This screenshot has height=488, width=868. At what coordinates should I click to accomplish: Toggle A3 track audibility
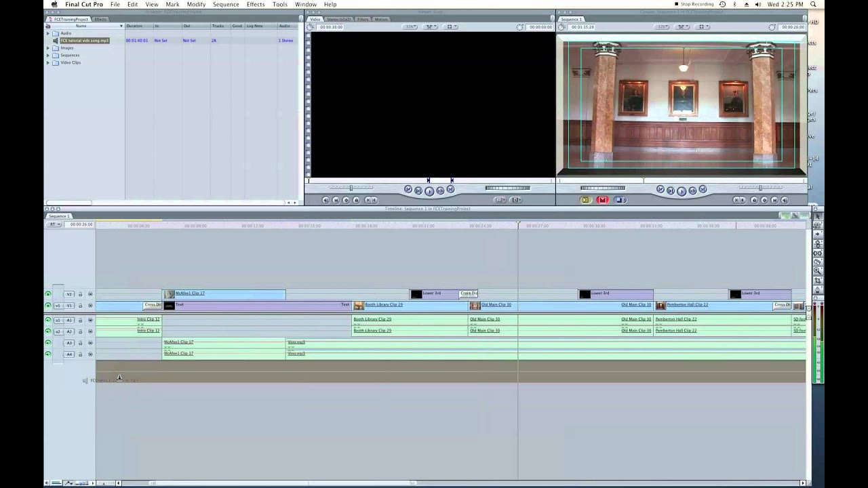coord(47,343)
